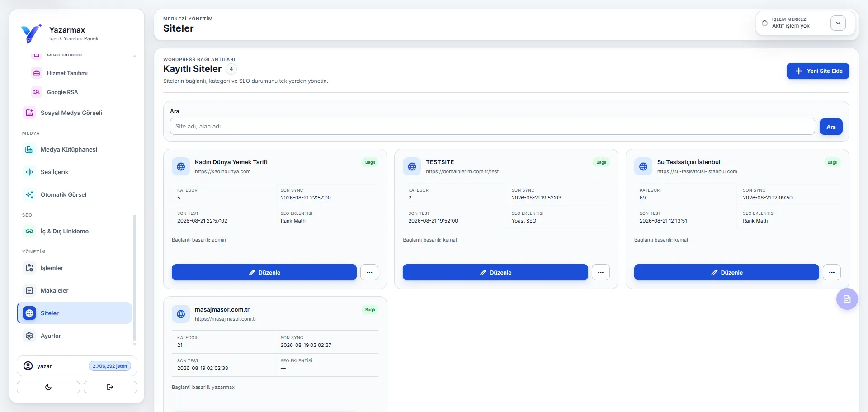The width and height of the screenshot is (868, 412).
Task: Click the 'Yoast SEO' value on TESTSITE card
Action: (x=524, y=221)
